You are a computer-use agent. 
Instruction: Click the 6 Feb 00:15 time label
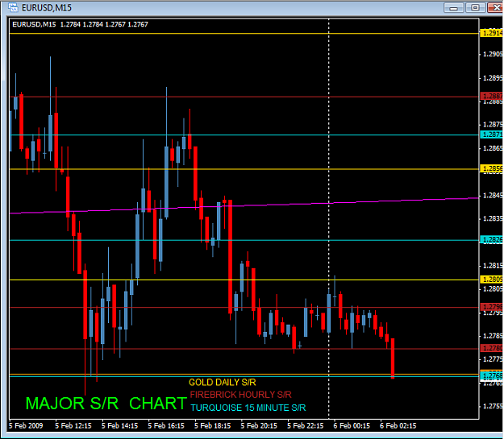(352, 426)
